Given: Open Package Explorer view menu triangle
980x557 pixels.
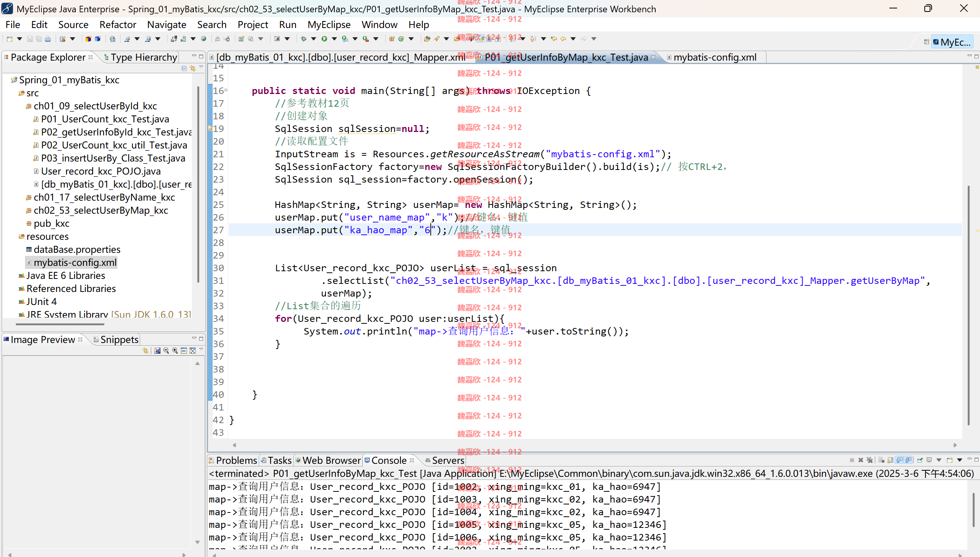Looking at the screenshot, I should click(x=201, y=68).
